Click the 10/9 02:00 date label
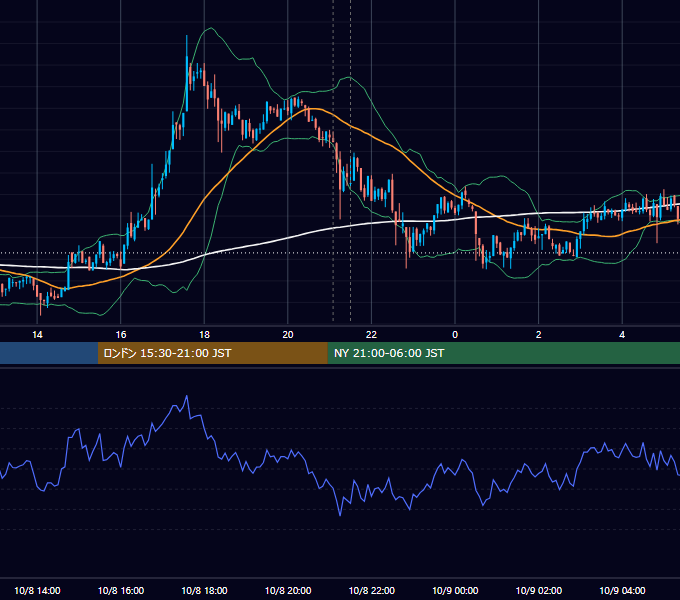This screenshot has height=600, width=680. [x=539, y=591]
